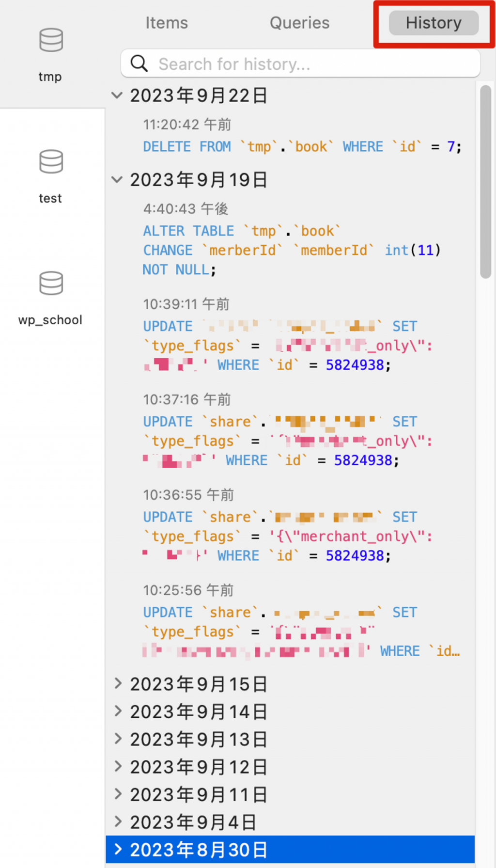
Task: Select the wp_school database icon
Action: 51,283
